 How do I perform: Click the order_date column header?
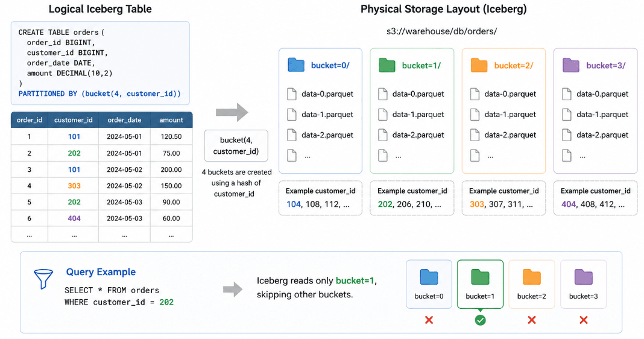click(x=124, y=120)
